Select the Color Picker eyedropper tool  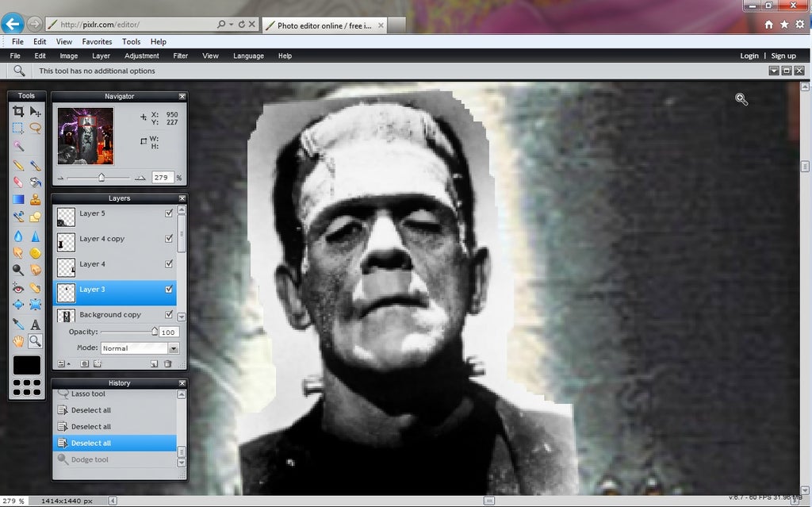click(18, 325)
